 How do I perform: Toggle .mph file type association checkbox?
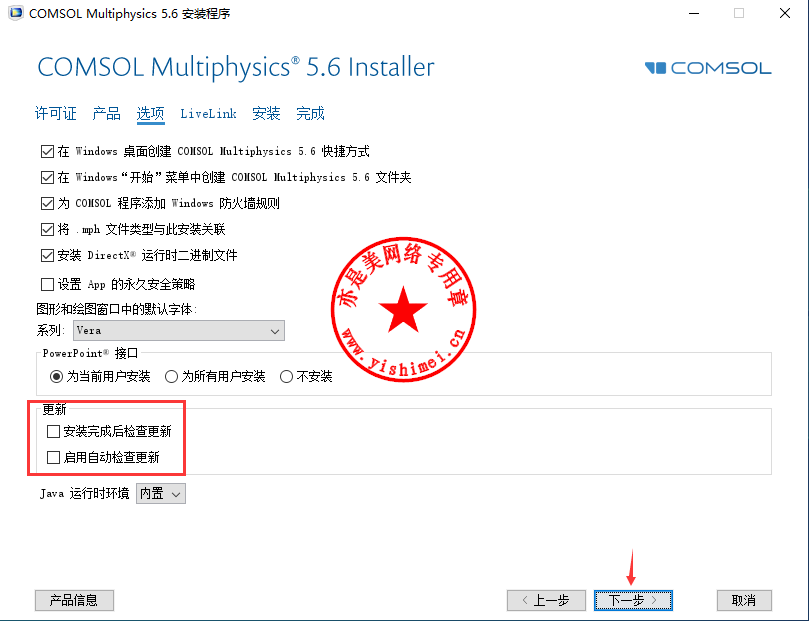pyautogui.click(x=47, y=229)
